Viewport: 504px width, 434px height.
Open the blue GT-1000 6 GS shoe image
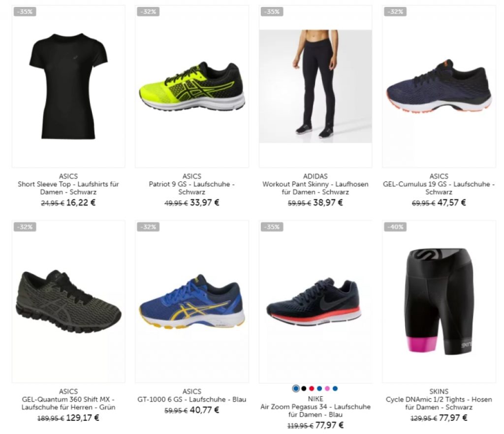click(192, 301)
